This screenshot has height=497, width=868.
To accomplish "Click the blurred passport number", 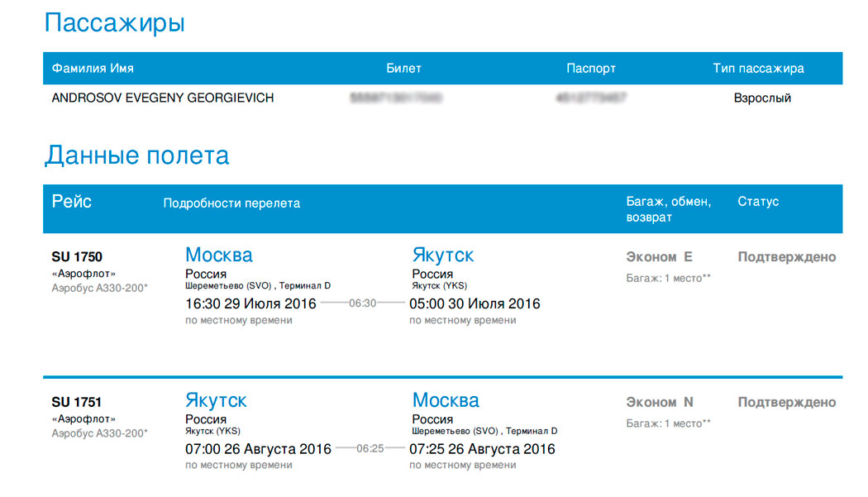I will pyautogui.click(x=591, y=98).
